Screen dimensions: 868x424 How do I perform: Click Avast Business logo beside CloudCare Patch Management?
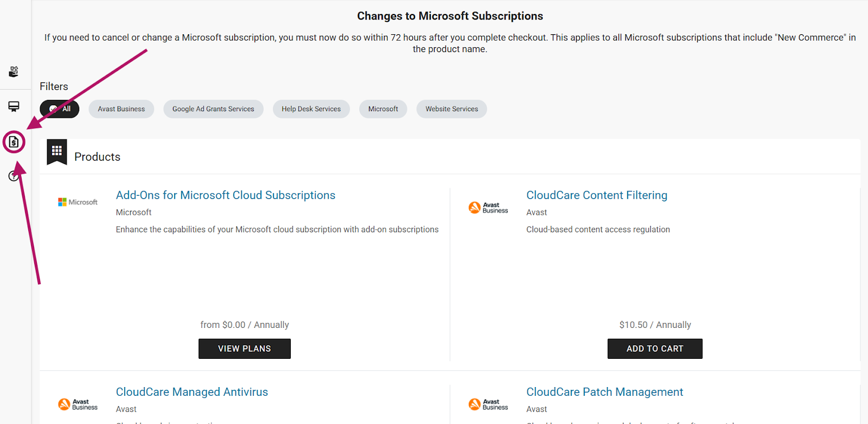tap(488, 404)
